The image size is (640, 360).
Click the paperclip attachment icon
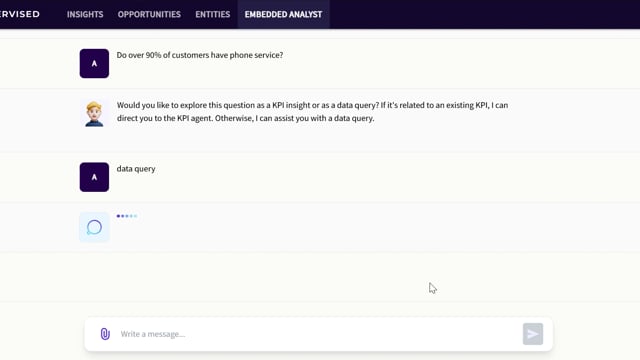click(105, 334)
